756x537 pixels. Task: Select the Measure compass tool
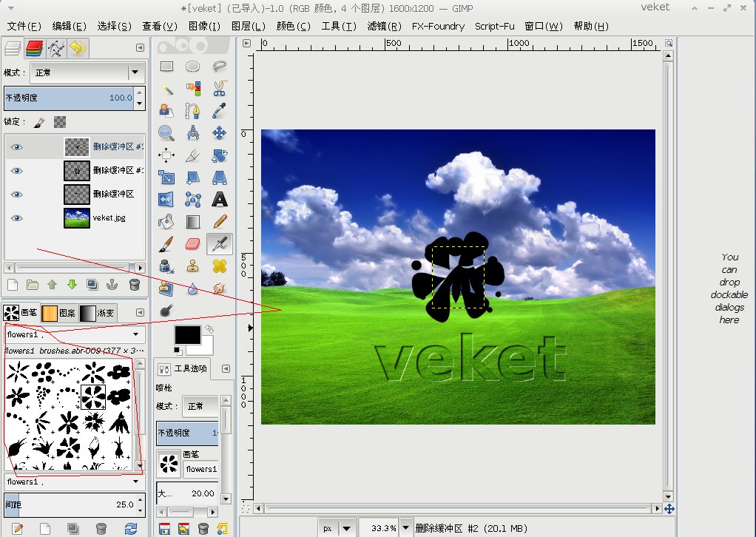pos(193,132)
